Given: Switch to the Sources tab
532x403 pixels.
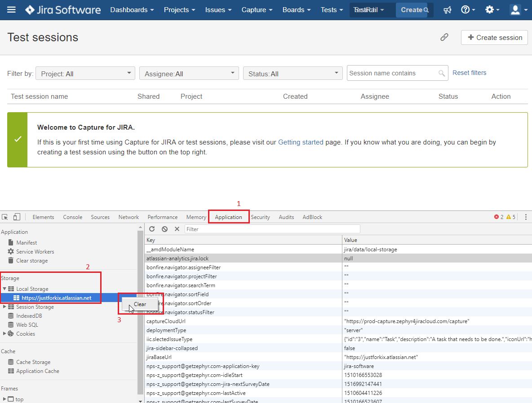Looking at the screenshot, I should point(100,217).
